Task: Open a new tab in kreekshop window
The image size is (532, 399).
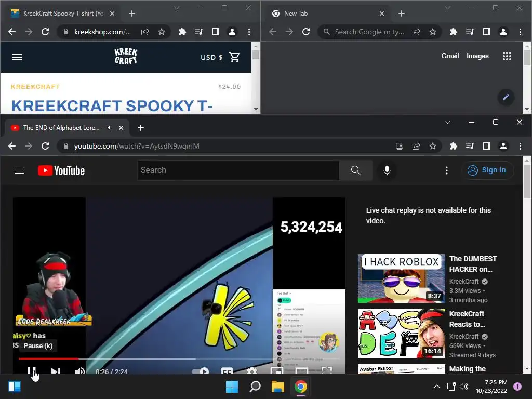Action: click(x=132, y=14)
